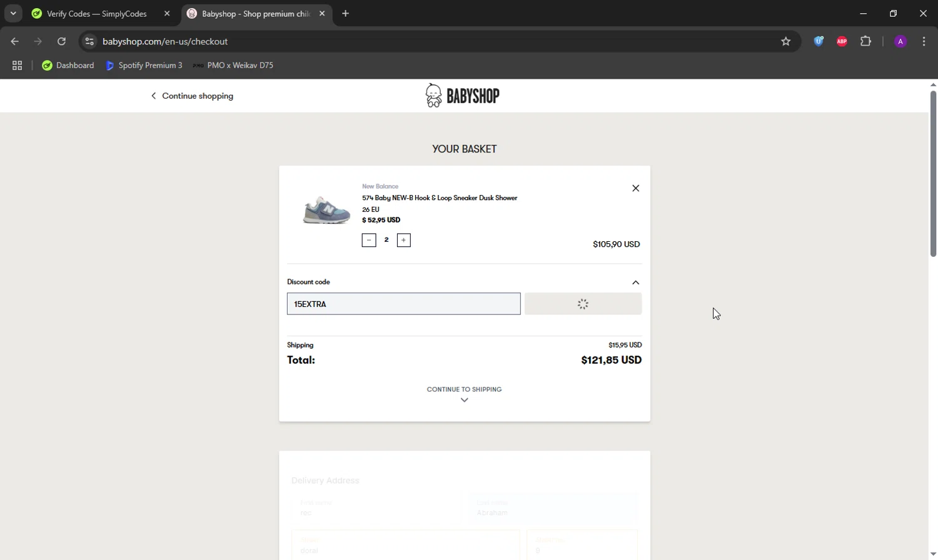Close the Babyshop tab

[x=322, y=13]
